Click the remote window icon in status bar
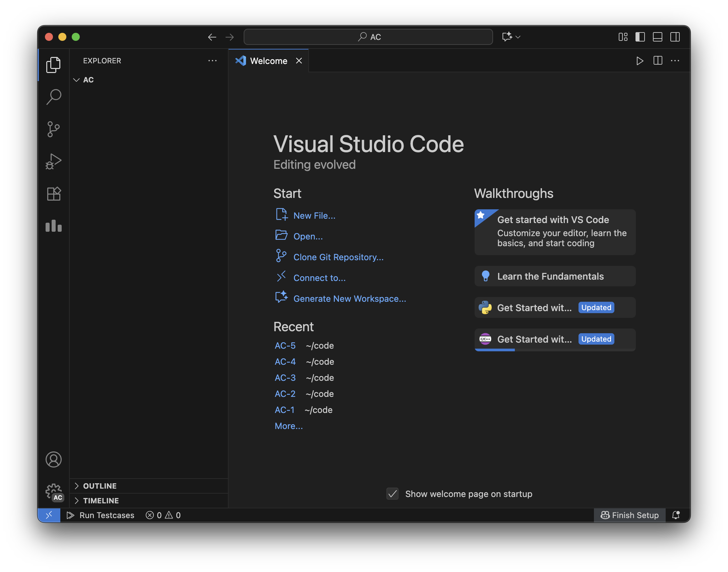This screenshot has height=572, width=728. pos(49,515)
